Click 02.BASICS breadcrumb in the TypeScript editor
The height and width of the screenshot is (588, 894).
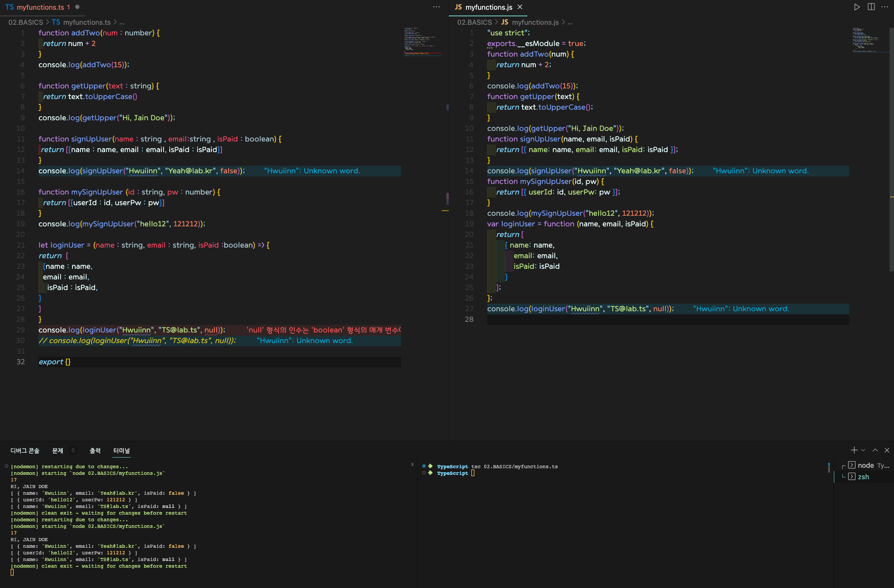(x=26, y=22)
